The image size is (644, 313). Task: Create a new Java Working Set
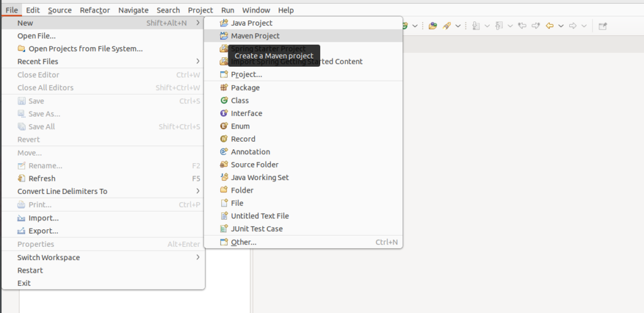tap(303, 177)
